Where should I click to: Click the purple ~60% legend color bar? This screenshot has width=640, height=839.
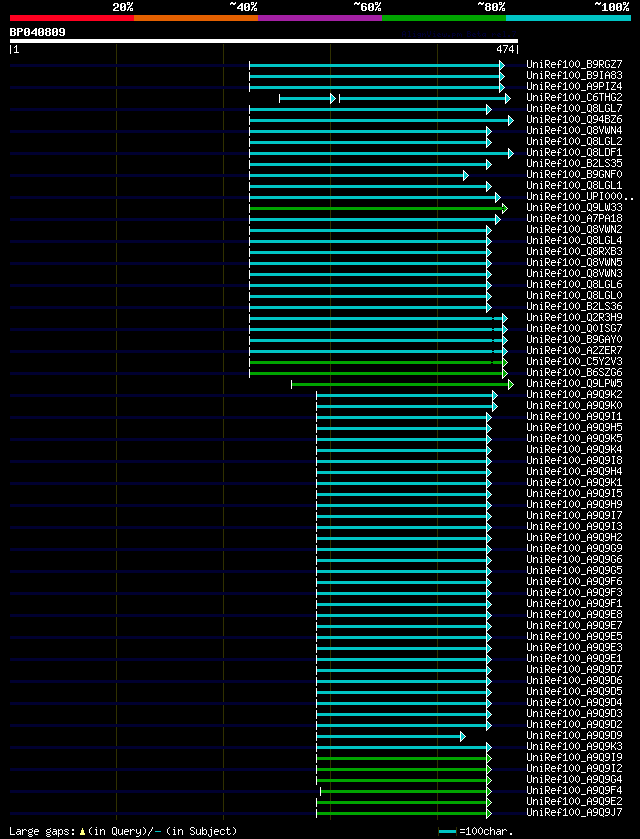tap(320, 18)
